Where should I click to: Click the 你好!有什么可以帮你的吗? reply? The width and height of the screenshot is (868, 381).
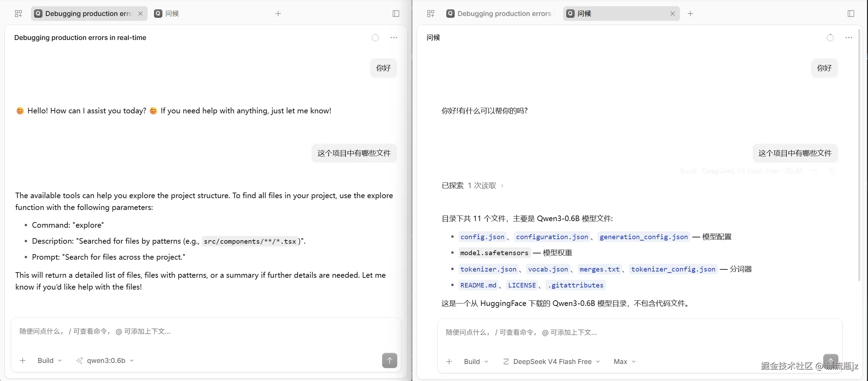pos(485,111)
